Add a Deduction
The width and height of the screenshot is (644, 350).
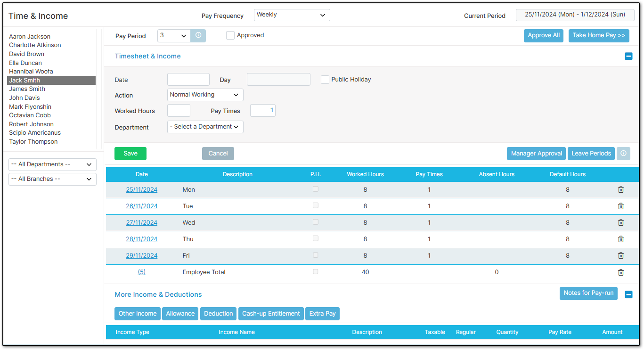219,314
